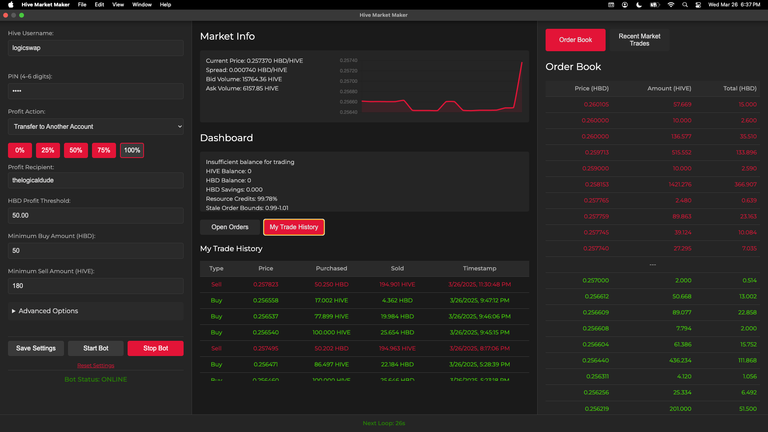768x432 pixels.
Task: Select Buy trade at price 0.256537
Action: (364, 316)
